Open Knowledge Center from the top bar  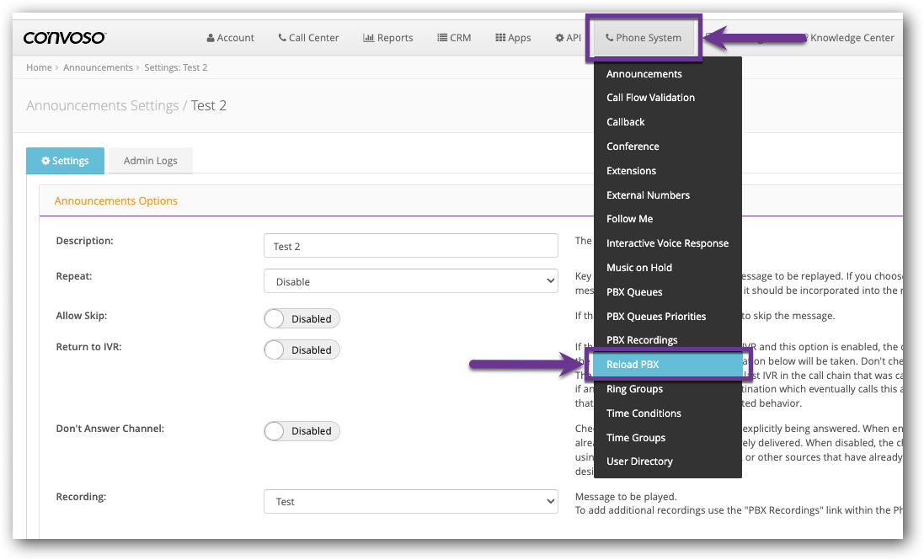click(x=851, y=37)
